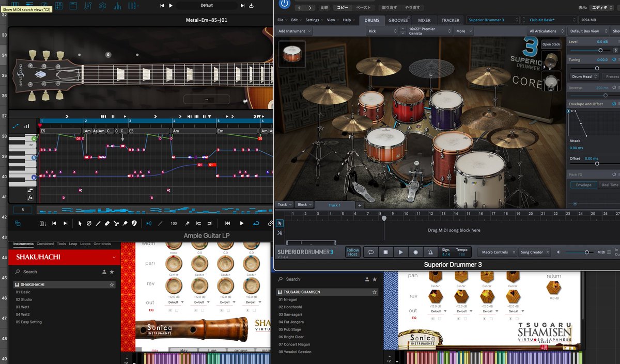Viewport: 620px width, 364px height.
Task: Download the Default preset with the save icon
Action: 252,6
